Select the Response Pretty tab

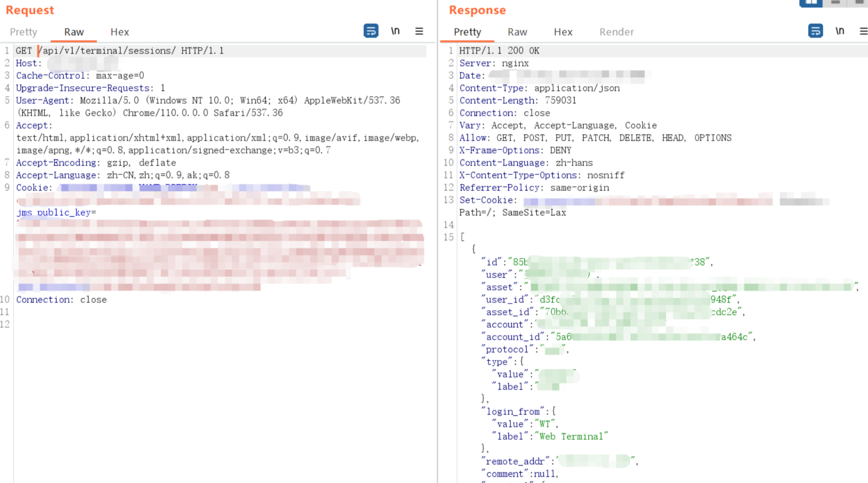467,32
